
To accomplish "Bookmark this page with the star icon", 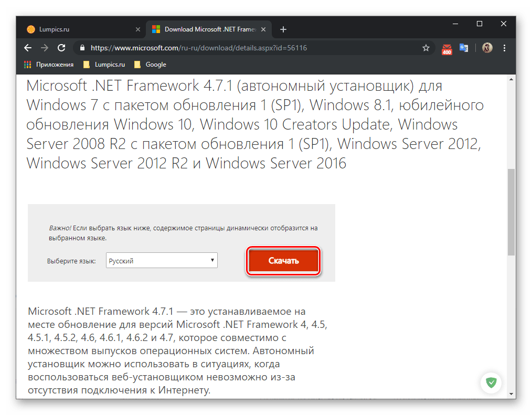I will point(426,48).
